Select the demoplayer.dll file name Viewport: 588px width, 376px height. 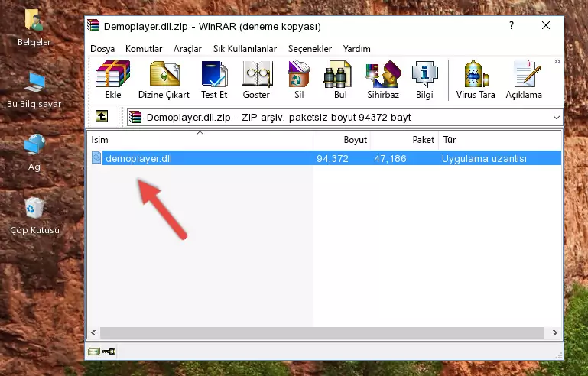tap(138, 158)
